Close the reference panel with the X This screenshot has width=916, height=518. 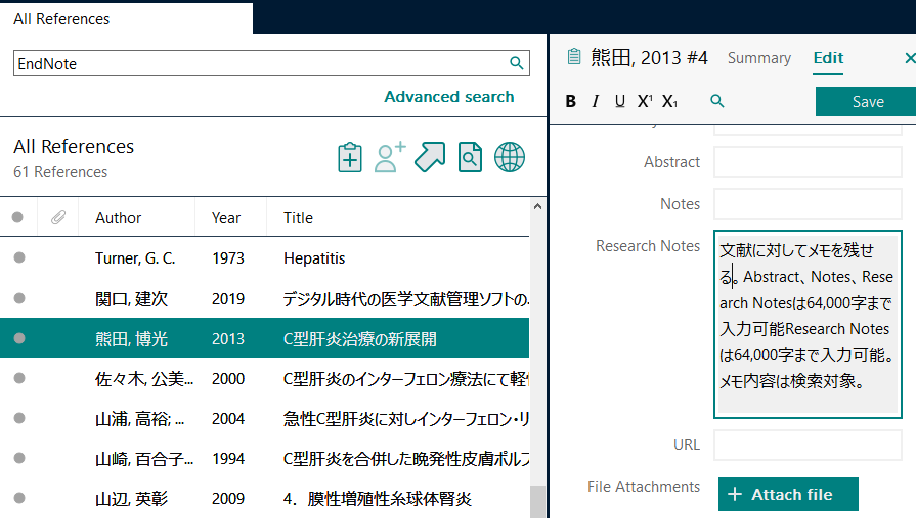(910, 58)
